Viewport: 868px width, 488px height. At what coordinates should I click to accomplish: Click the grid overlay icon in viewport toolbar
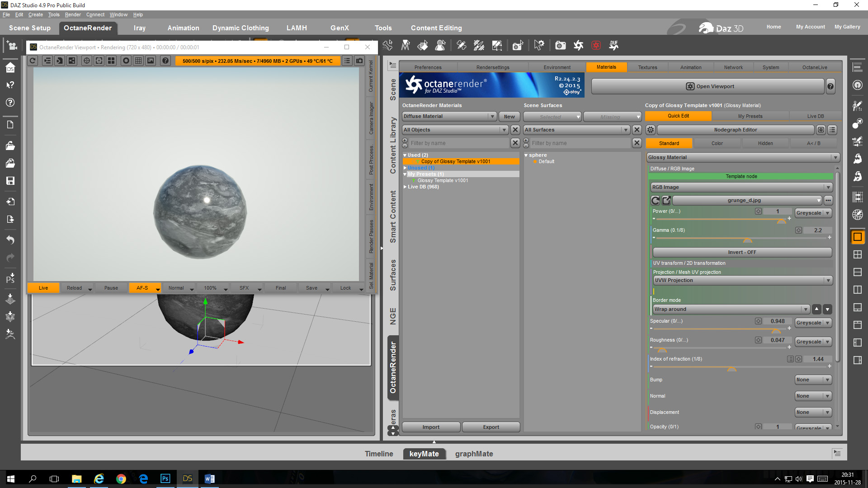138,61
